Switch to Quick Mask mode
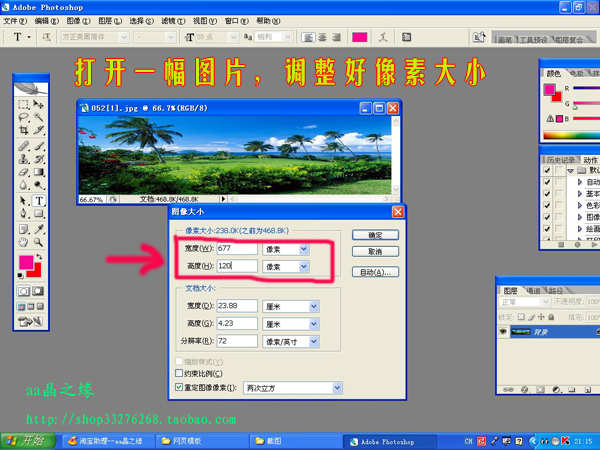Viewport: 600px width, 450px height. click(38, 291)
